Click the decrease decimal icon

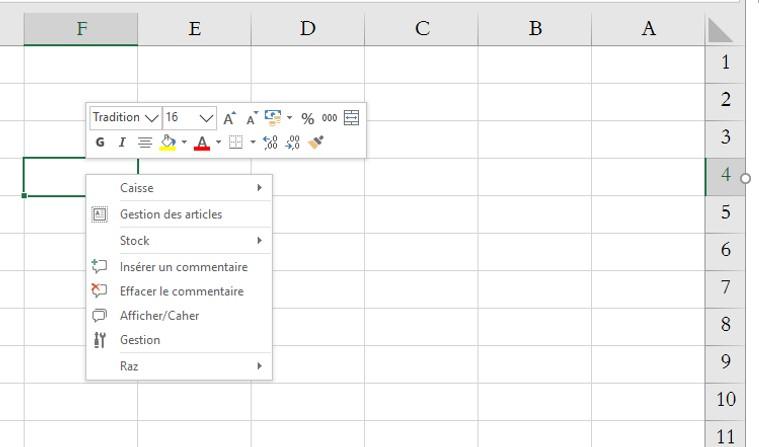292,142
